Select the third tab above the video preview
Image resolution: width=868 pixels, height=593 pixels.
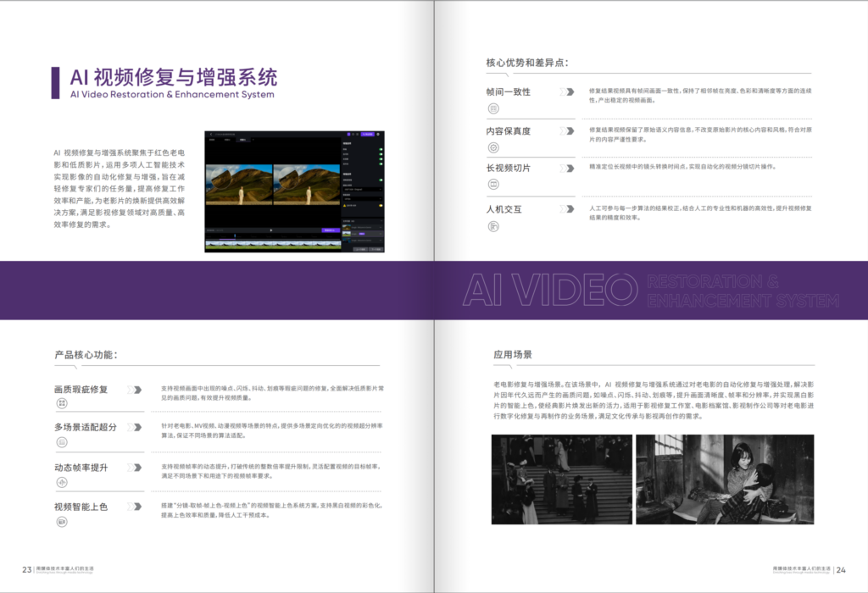click(245, 139)
